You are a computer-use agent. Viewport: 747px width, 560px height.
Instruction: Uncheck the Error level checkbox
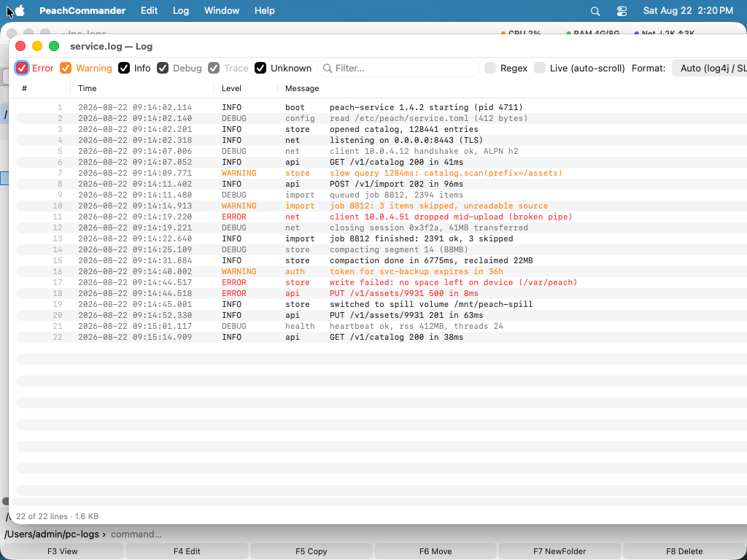(x=21, y=68)
